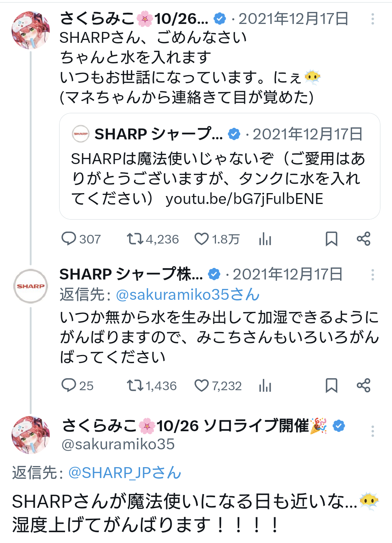The width and height of the screenshot is (392, 543).
Task: Open the @SHARP_JP mention link
Action: coord(125,473)
